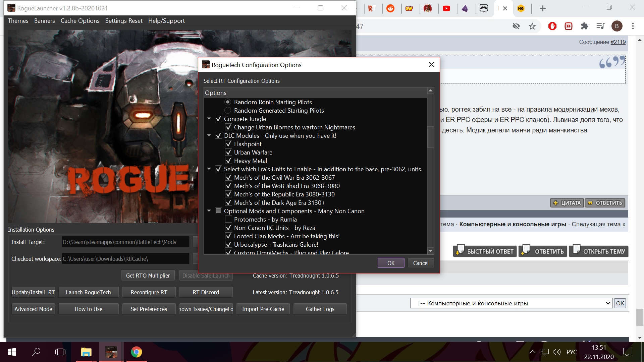644x362 pixels.
Task: Click the ЦИТАТА quote button
Action: tap(567, 203)
